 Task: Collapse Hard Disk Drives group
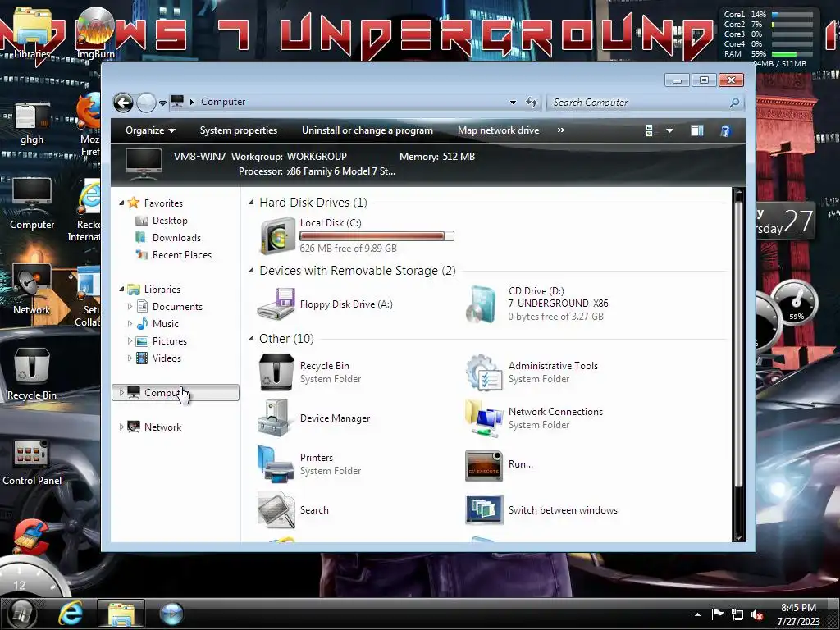tap(251, 203)
